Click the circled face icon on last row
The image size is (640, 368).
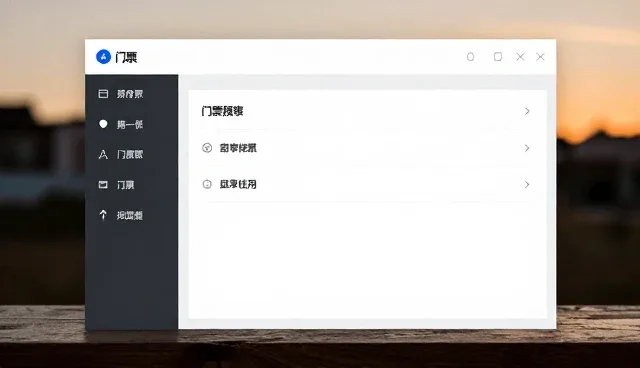tap(207, 184)
